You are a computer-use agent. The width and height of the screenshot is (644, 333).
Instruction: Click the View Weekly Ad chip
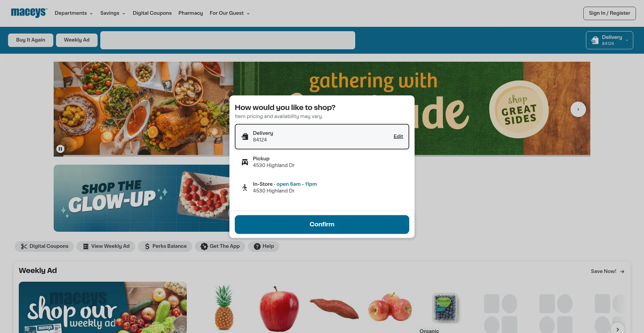click(106, 246)
